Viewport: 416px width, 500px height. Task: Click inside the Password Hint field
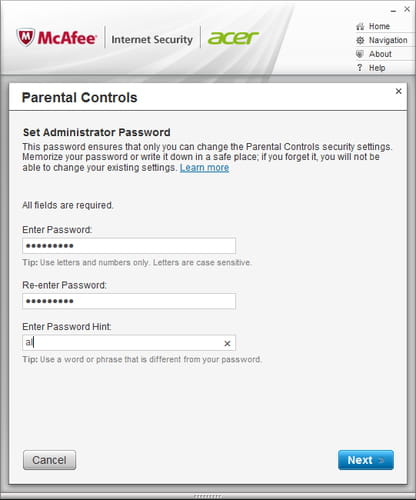122,343
